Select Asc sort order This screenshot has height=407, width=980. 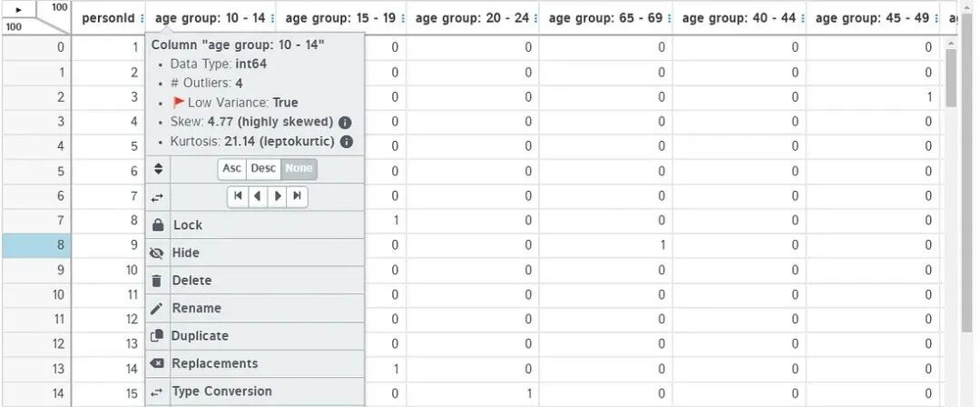tap(232, 168)
